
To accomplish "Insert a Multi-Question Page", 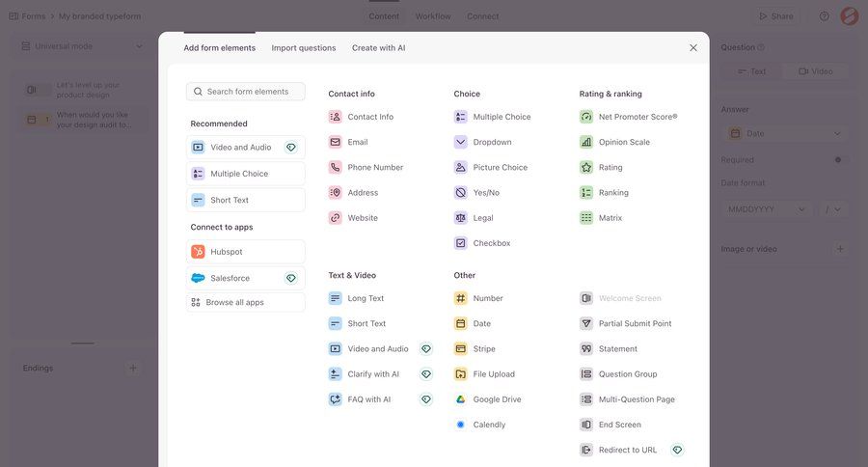I will click(x=627, y=399).
